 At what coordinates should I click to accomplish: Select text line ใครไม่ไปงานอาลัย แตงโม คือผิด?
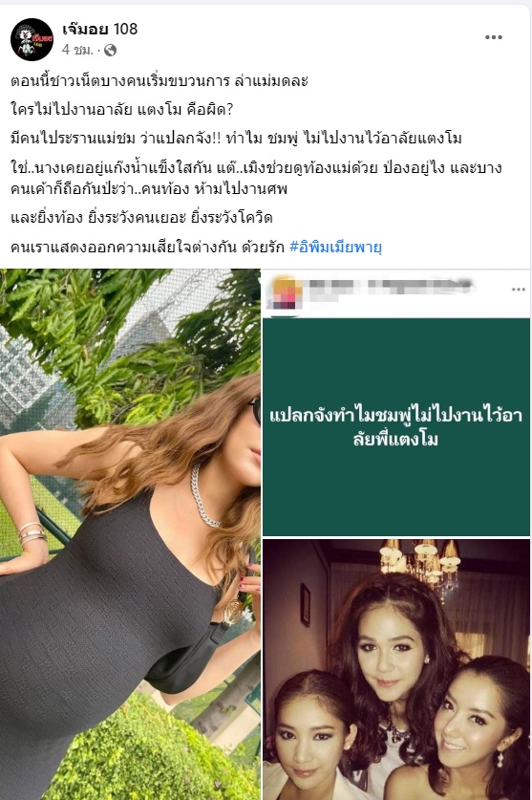[121, 109]
